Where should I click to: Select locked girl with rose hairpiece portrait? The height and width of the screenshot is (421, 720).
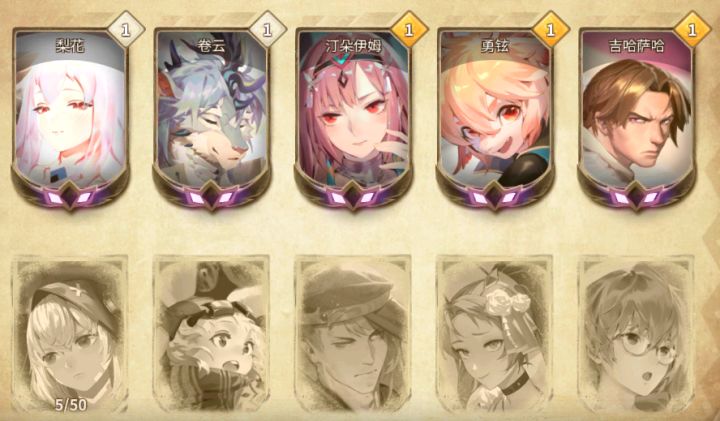click(x=495, y=334)
